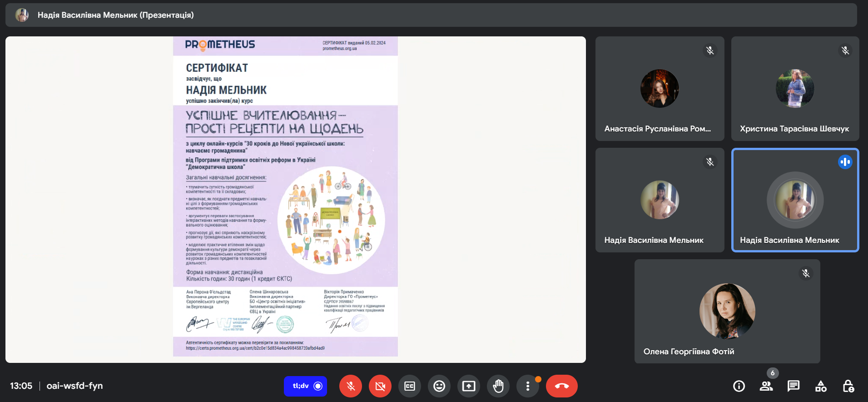Open meeting details info icon
Screen dimensions: 868x402
[x=739, y=386]
